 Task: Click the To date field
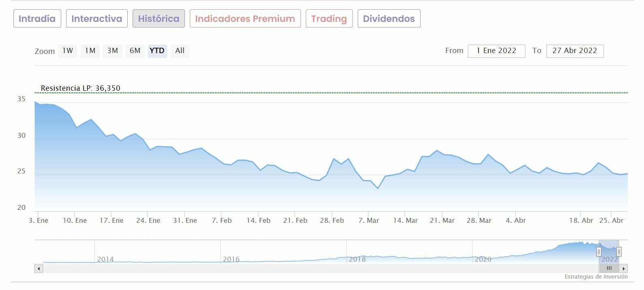click(575, 51)
